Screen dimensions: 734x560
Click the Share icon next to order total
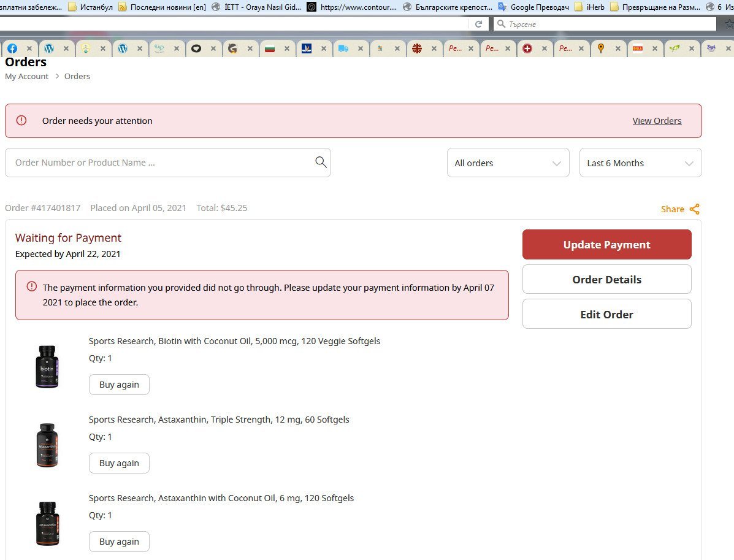694,209
